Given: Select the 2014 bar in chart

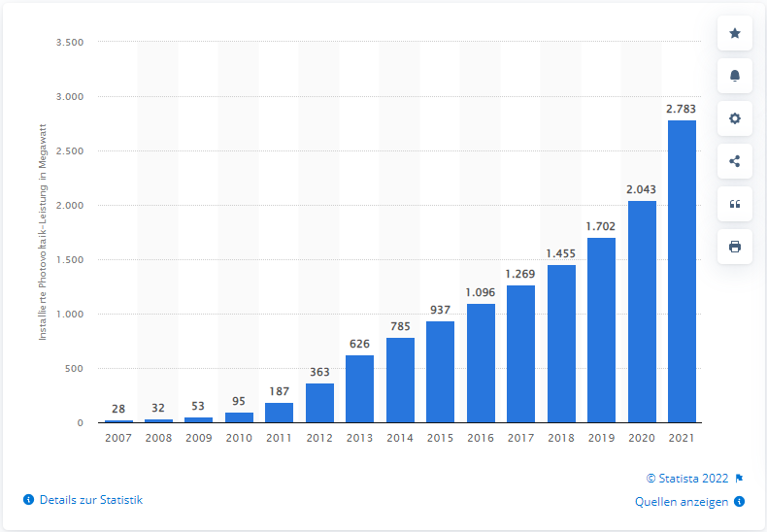Looking at the screenshot, I should pos(400,380).
